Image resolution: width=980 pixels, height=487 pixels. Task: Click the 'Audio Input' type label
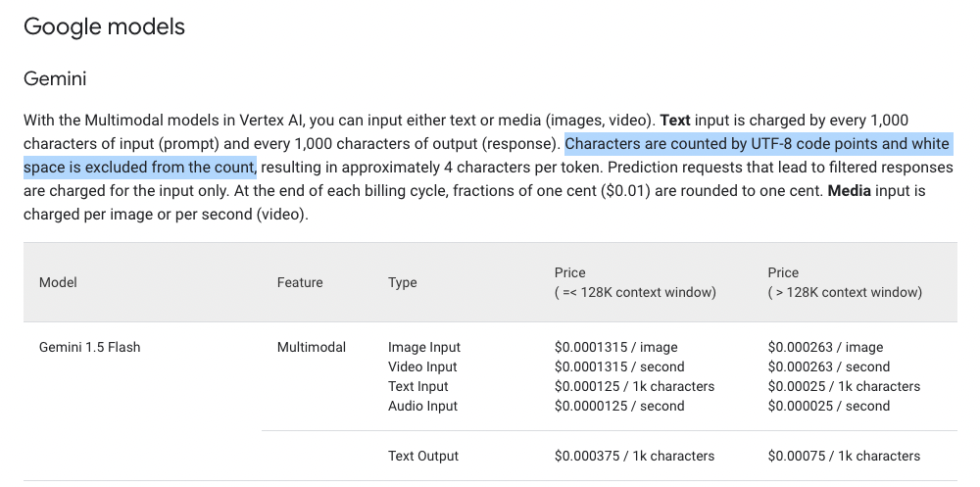point(422,406)
